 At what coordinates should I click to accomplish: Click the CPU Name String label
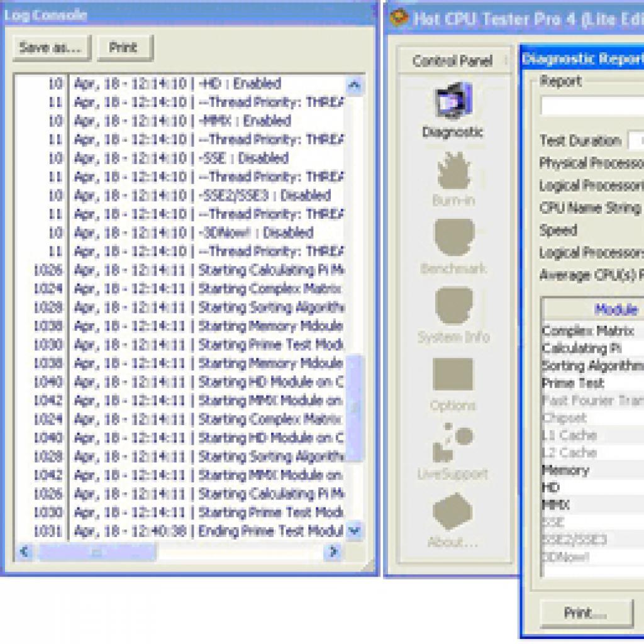[x=591, y=208]
